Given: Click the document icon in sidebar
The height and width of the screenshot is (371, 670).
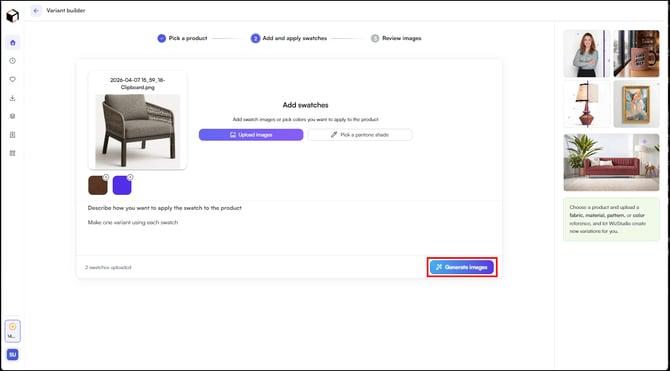Looking at the screenshot, I should click(x=12, y=135).
